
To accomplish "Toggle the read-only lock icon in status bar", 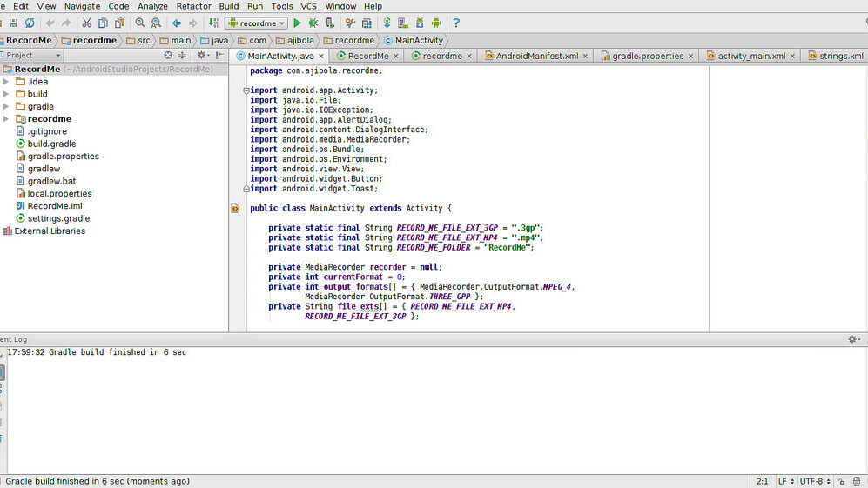I will tap(841, 481).
